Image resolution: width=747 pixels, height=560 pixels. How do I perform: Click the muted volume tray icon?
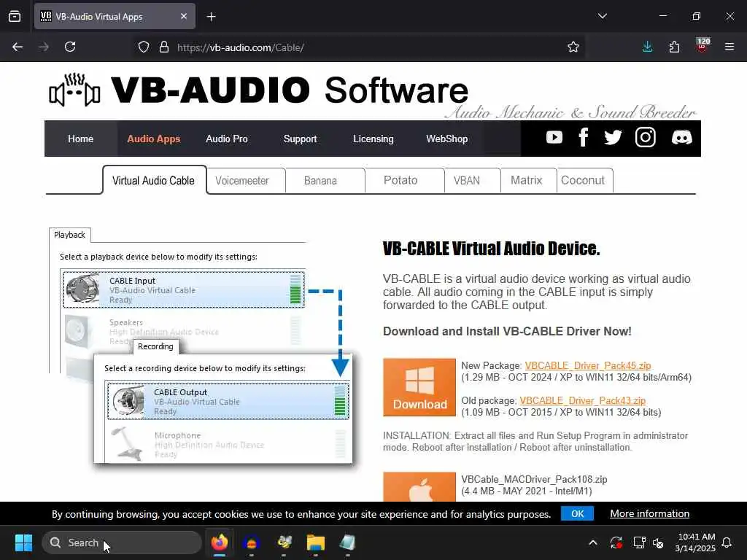click(x=658, y=542)
